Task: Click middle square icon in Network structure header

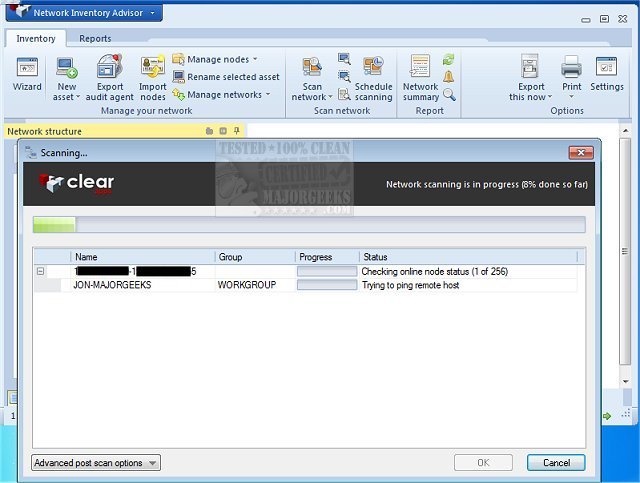Action: pyautogui.click(x=223, y=131)
